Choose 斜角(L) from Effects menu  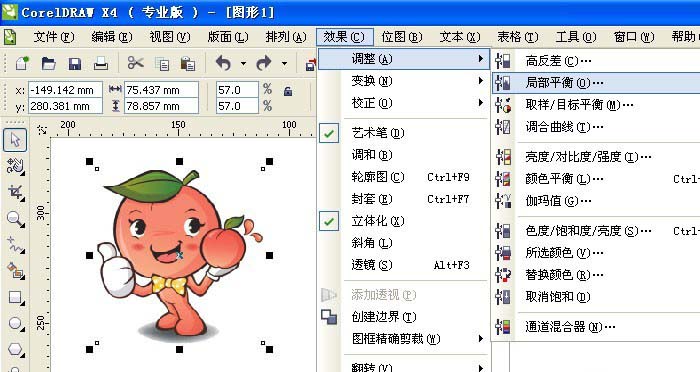click(x=404, y=243)
